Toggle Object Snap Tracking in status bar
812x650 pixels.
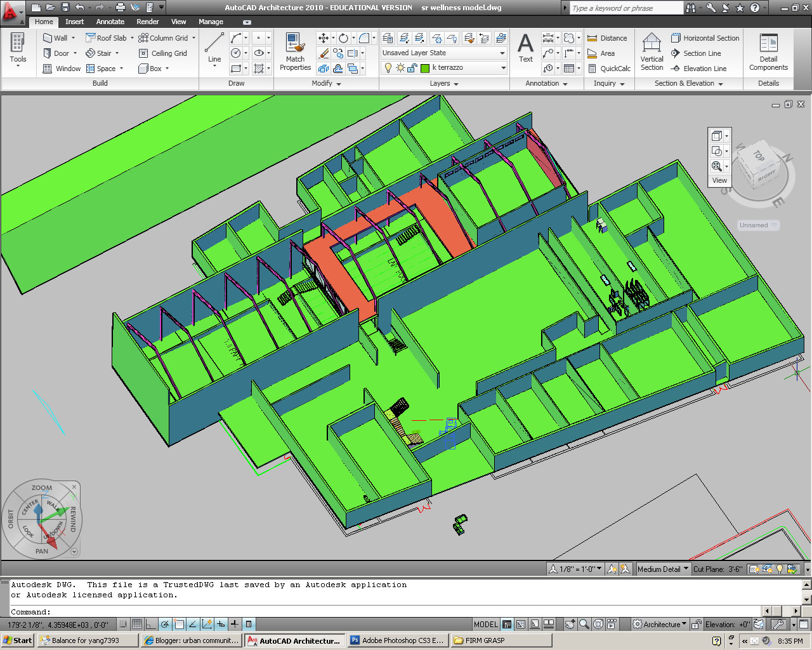point(193,624)
